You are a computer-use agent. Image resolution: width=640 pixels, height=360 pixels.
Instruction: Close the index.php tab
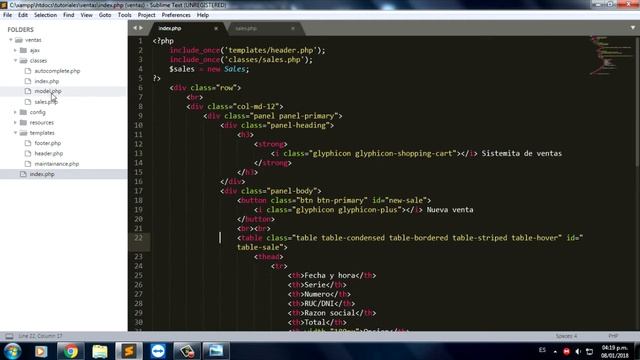point(216,29)
